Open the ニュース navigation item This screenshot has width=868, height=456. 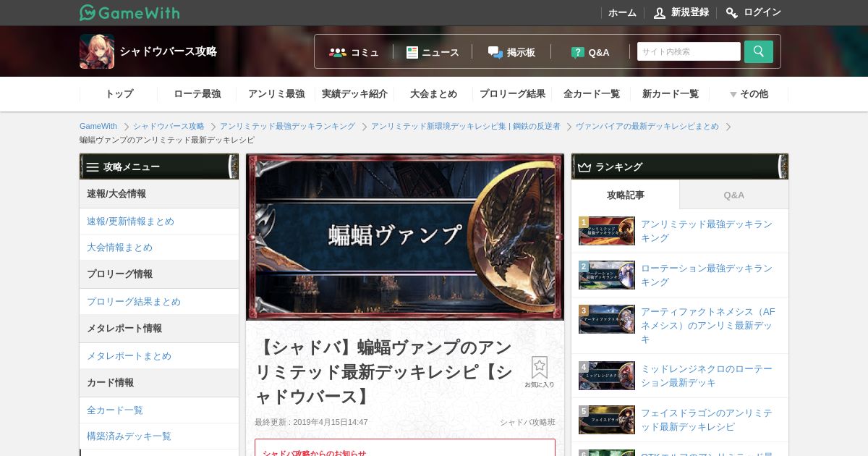433,52
